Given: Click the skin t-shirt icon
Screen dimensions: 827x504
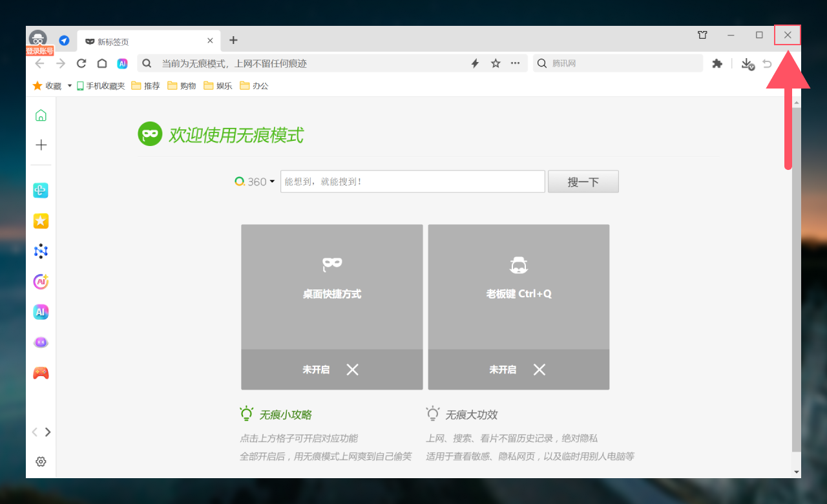Looking at the screenshot, I should (702, 35).
